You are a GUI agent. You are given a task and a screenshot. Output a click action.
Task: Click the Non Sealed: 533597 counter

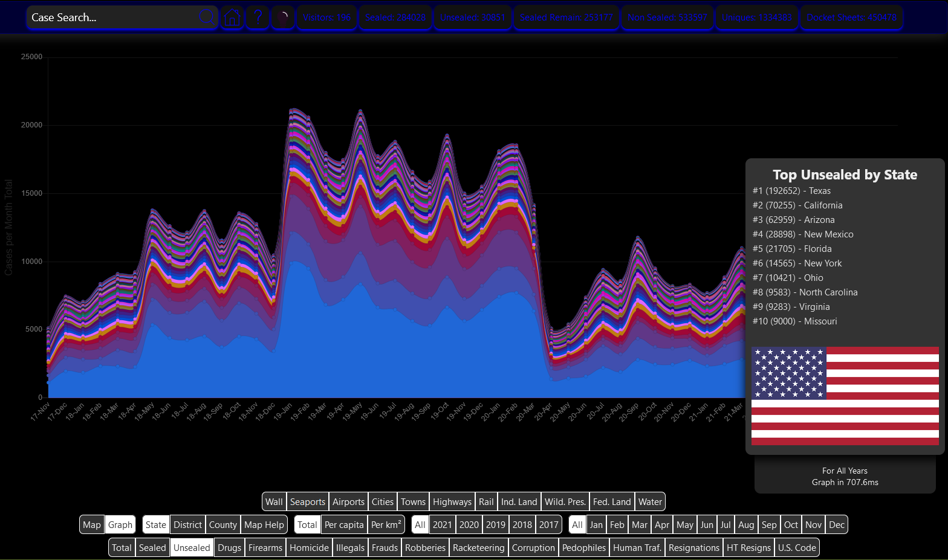click(x=667, y=18)
